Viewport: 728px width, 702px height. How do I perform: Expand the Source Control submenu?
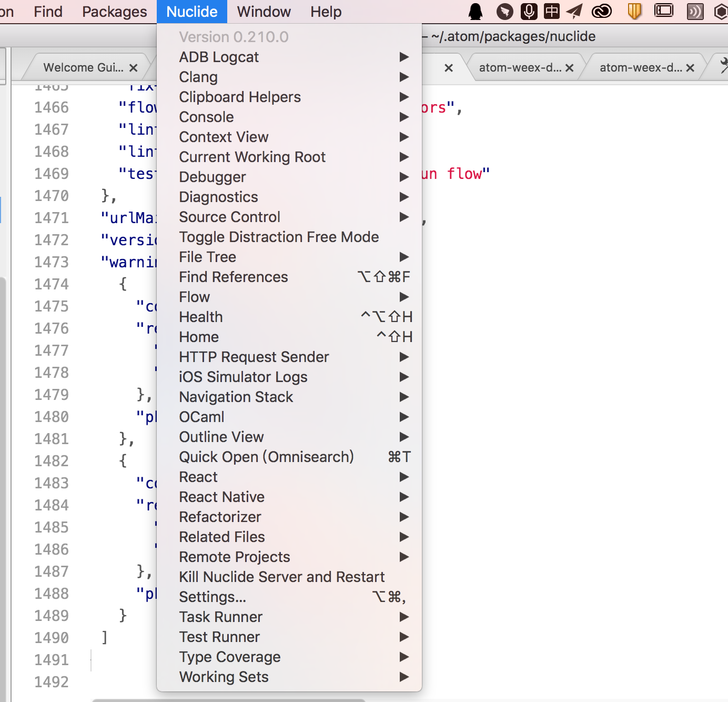289,217
